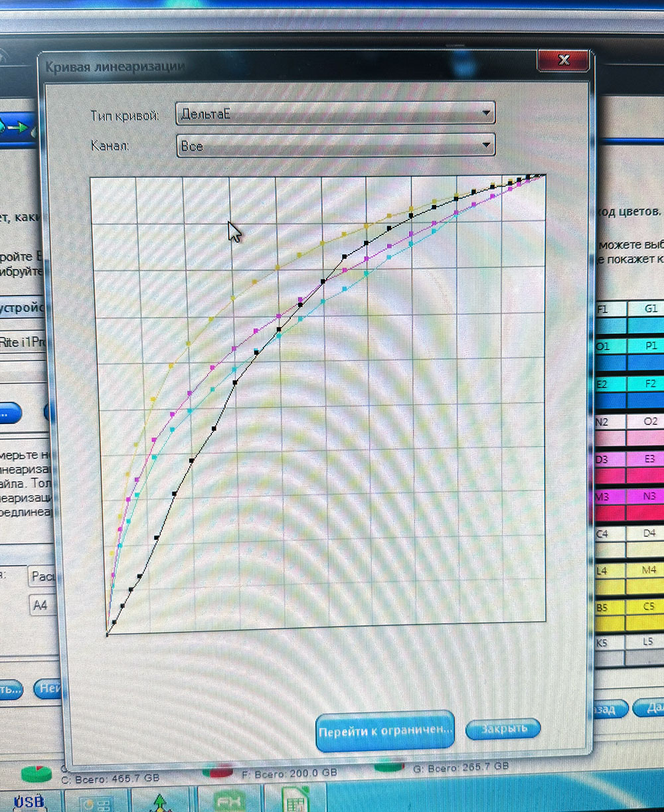
Task: Click the Rite i1Pro device field in background window
Action: click(x=24, y=343)
